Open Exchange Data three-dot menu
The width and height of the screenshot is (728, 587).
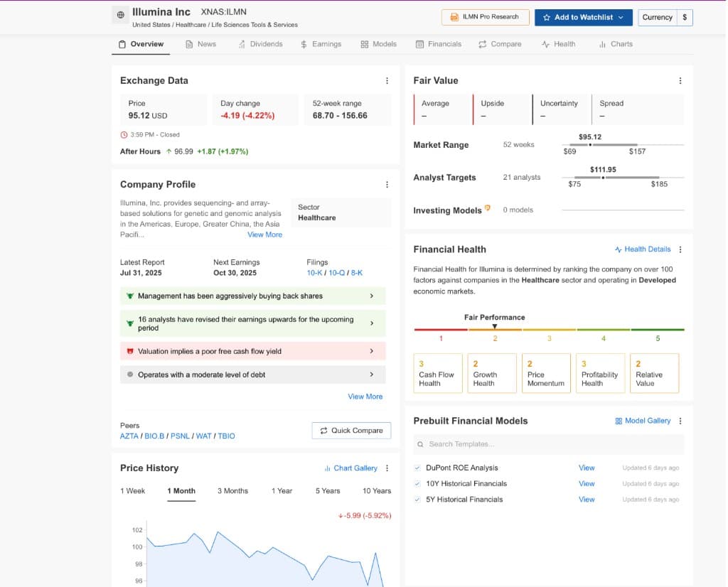coord(387,81)
